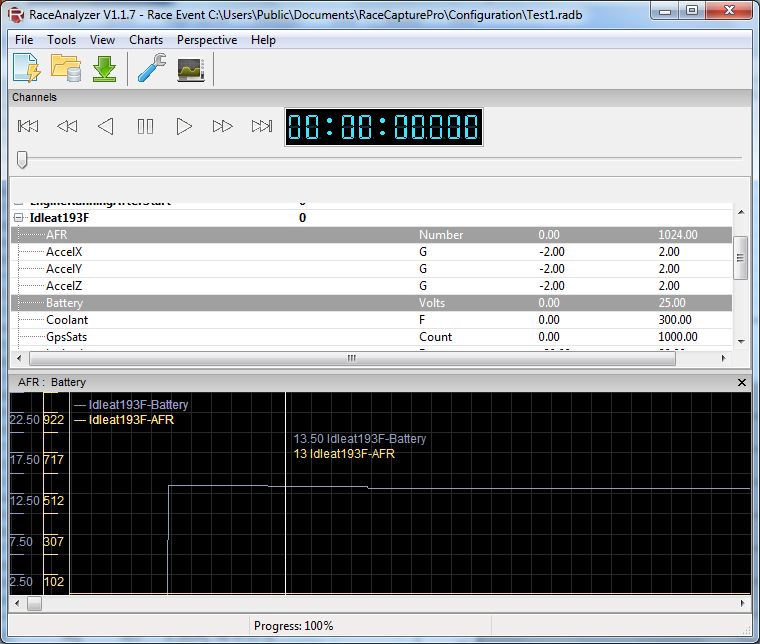Viewport: 760px width, 644px height.
Task: Close the AFR : Battery chart panel
Action: click(742, 382)
